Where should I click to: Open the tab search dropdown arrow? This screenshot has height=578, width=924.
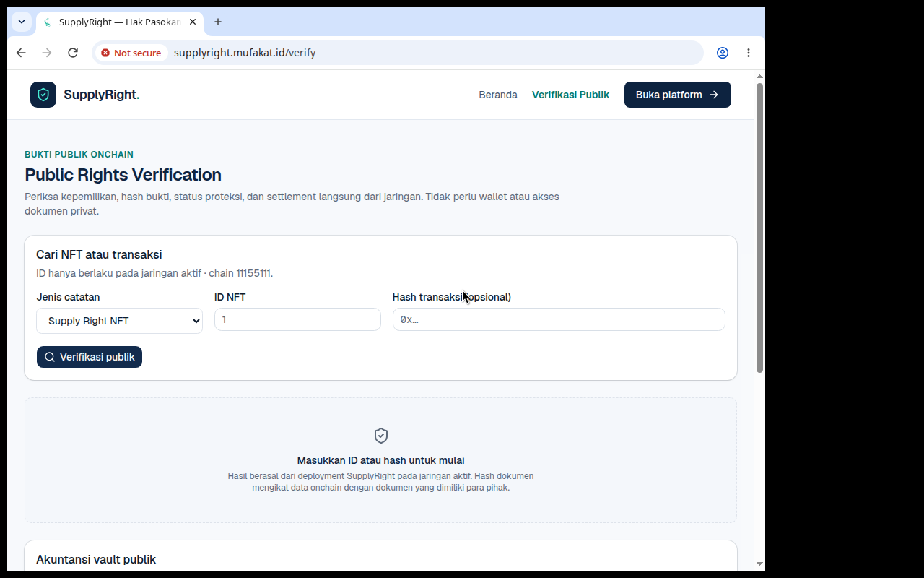coord(22,22)
